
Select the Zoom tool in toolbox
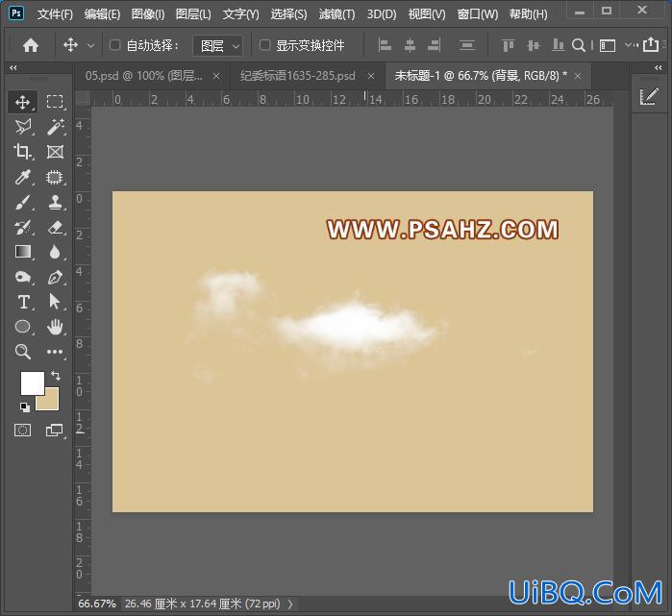click(x=22, y=352)
